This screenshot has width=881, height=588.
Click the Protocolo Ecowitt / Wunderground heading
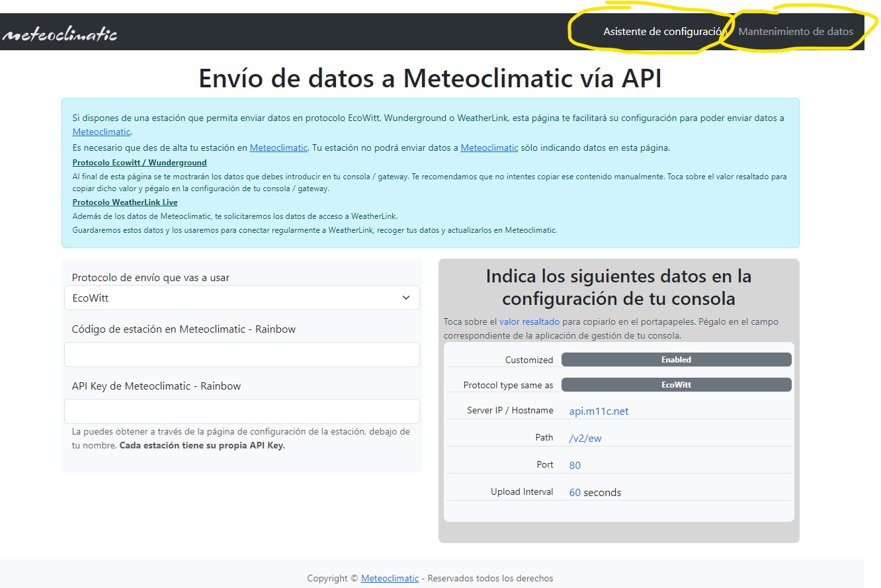139,163
